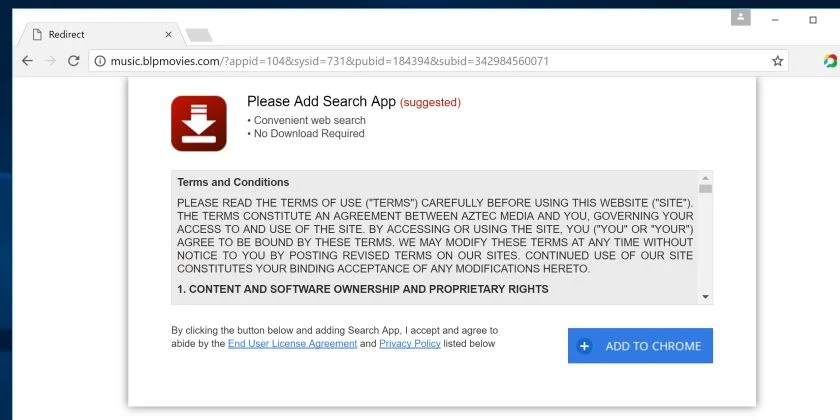Viewport: 840px width, 420px height.
Task: Click 'No Download Required' bullet text
Action: (309, 134)
